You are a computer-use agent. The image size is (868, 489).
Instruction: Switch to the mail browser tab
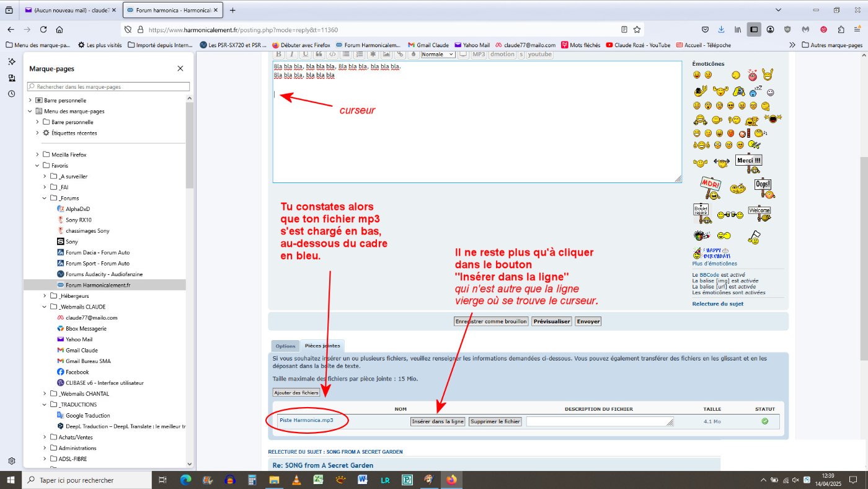click(69, 11)
